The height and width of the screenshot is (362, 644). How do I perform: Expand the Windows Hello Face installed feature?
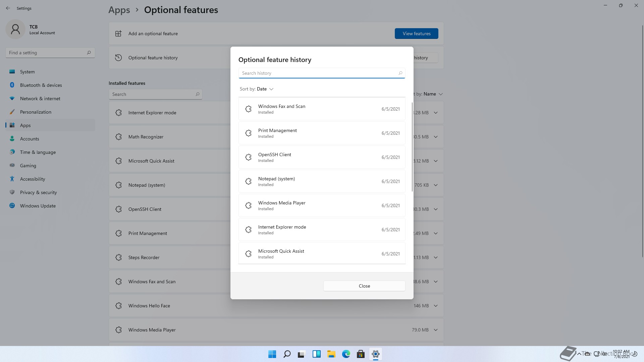click(436, 306)
